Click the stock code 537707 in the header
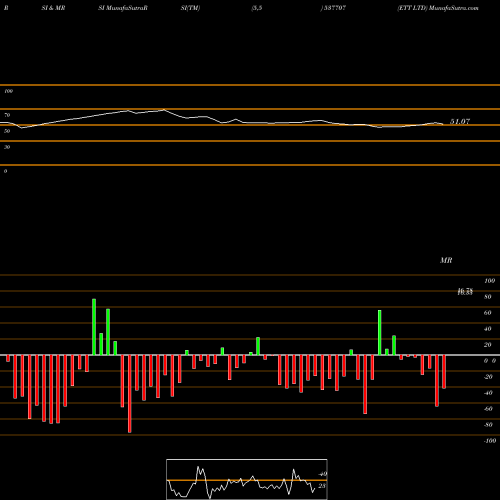The height and width of the screenshot is (500, 500). [x=334, y=8]
